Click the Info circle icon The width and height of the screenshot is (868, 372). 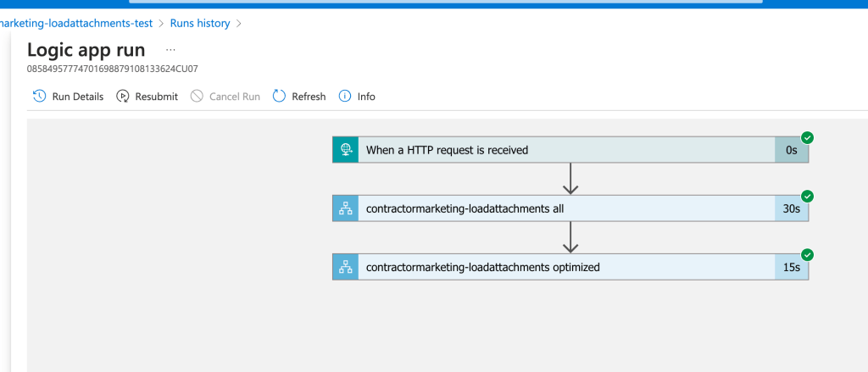345,97
